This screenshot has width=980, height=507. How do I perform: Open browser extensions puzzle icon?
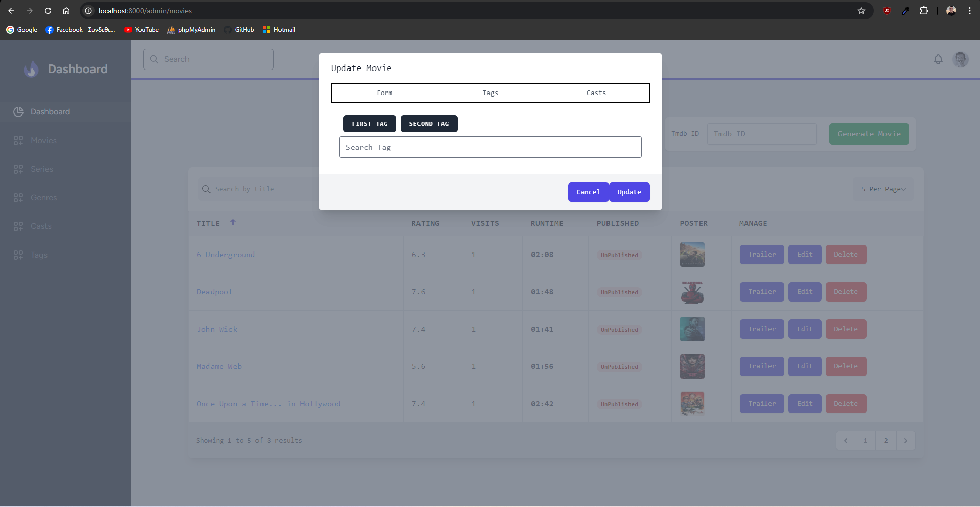(924, 11)
